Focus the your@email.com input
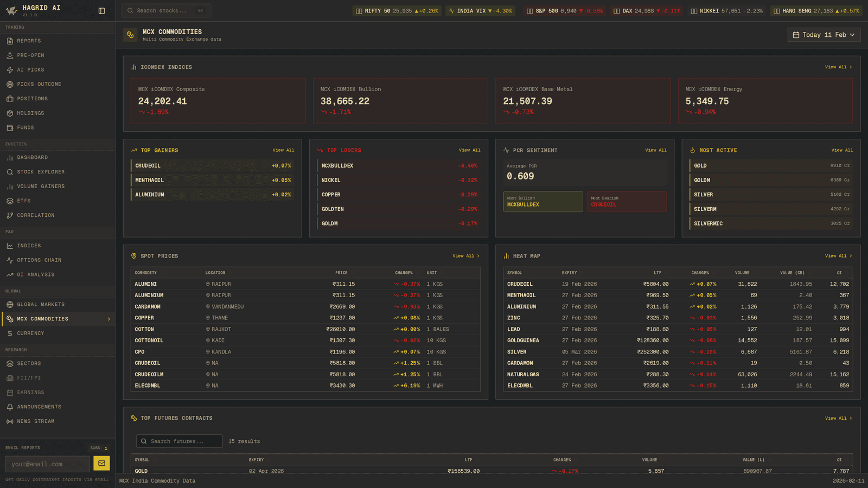Viewport: 868px width, 488px height. point(48,464)
